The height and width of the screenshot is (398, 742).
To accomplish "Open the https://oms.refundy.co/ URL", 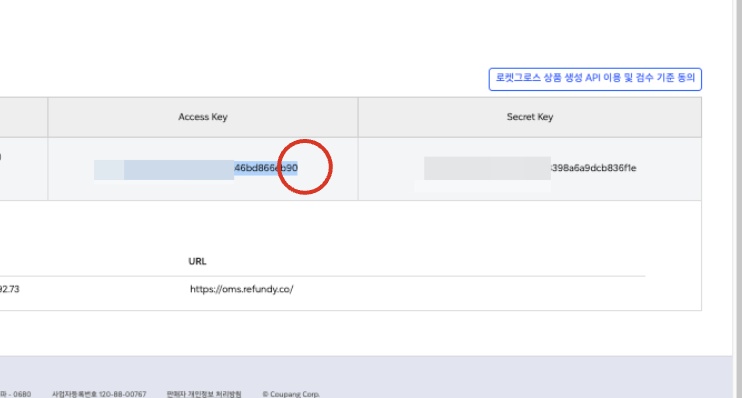I will [241, 289].
